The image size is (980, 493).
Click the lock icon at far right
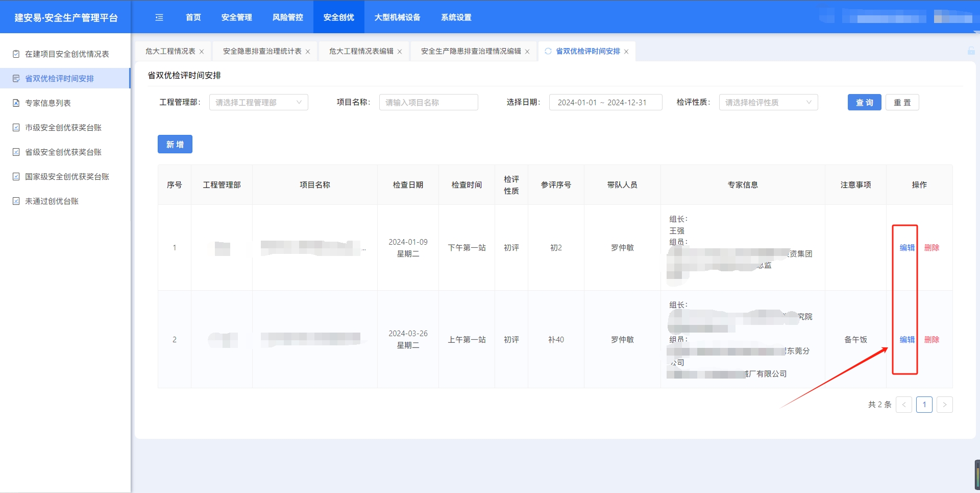[x=971, y=51]
